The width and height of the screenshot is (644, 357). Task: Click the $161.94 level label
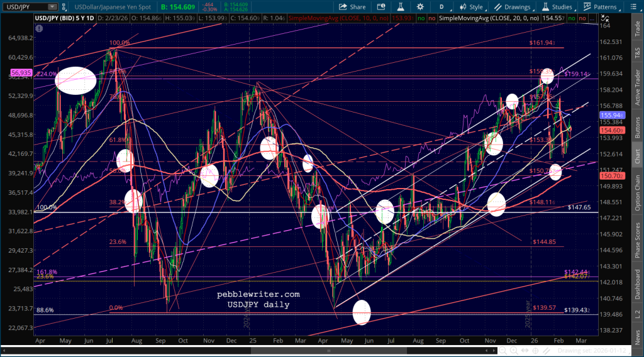[x=542, y=43]
